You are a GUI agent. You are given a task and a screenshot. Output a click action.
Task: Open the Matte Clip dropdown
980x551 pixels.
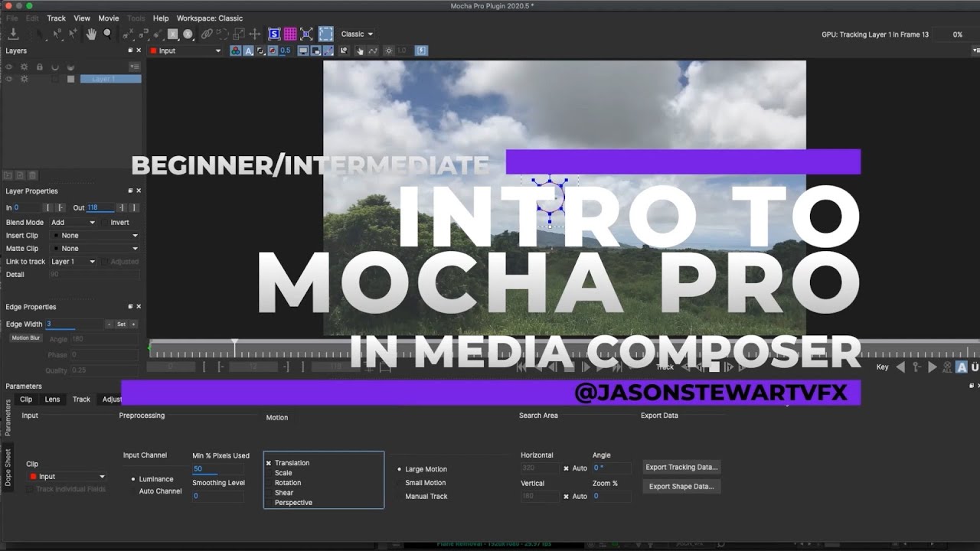pos(94,249)
